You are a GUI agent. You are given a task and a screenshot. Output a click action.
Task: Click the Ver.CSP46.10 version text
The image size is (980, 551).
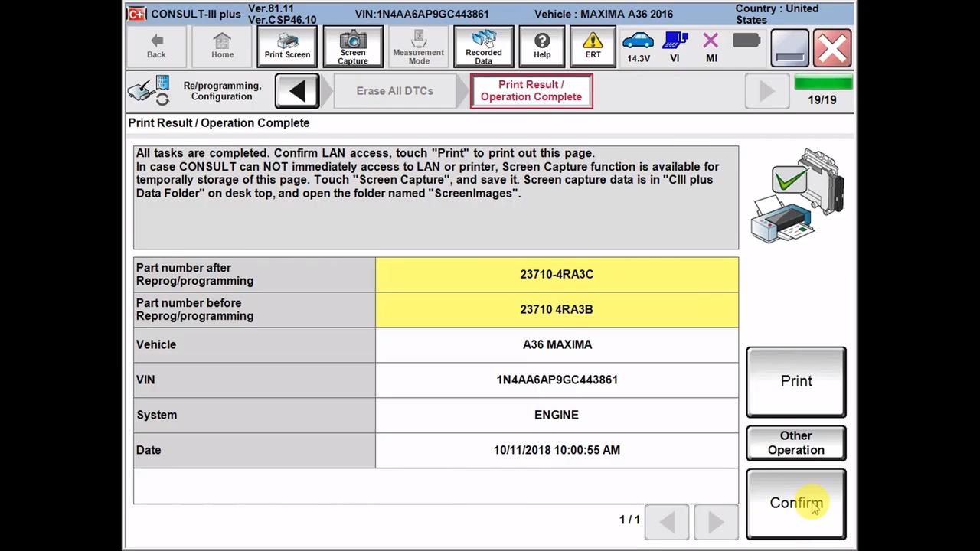[282, 20]
